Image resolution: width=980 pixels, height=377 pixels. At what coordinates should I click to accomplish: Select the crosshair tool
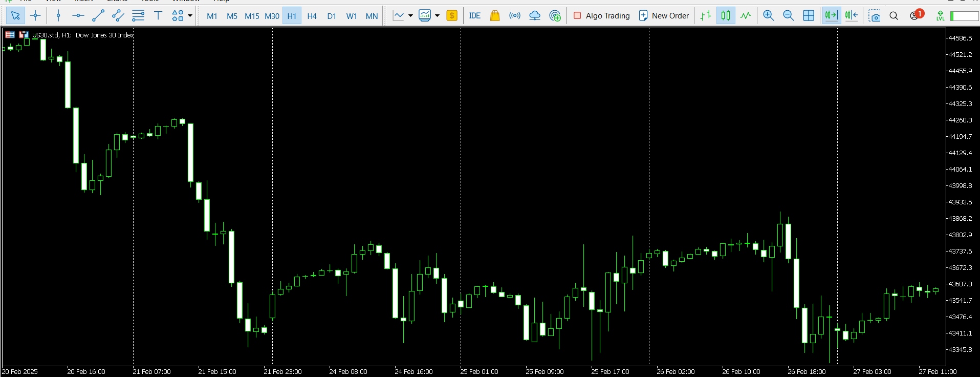(x=35, y=15)
